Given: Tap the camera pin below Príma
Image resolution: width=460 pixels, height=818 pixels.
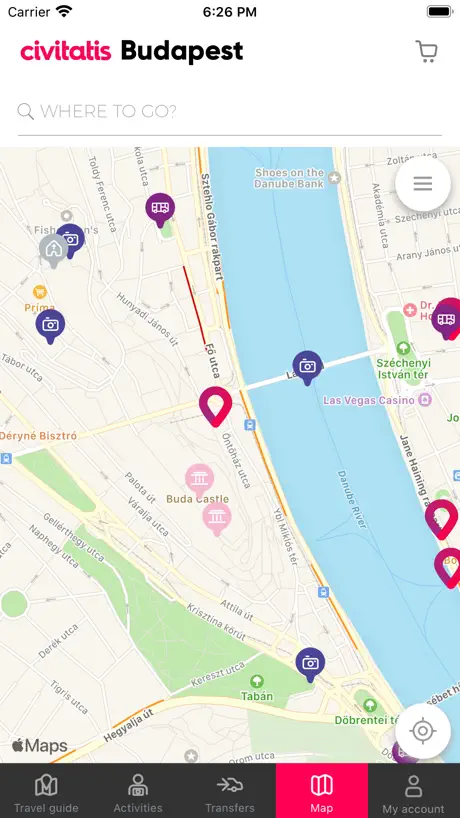Looking at the screenshot, I should point(50,327).
